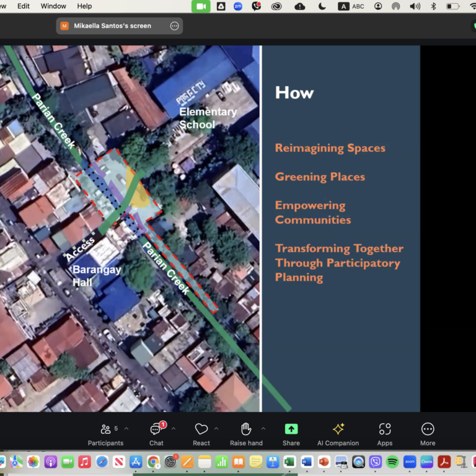Expand the React arrow menu
The width and height of the screenshot is (476, 476).
click(216, 429)
